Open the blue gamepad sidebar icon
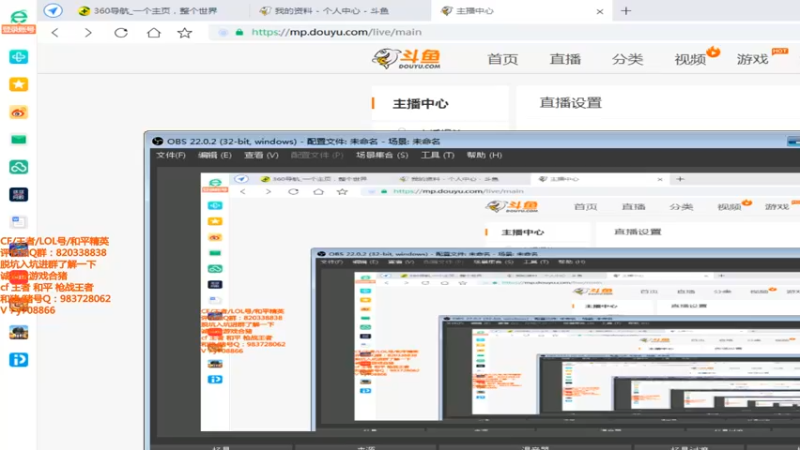 18,57
